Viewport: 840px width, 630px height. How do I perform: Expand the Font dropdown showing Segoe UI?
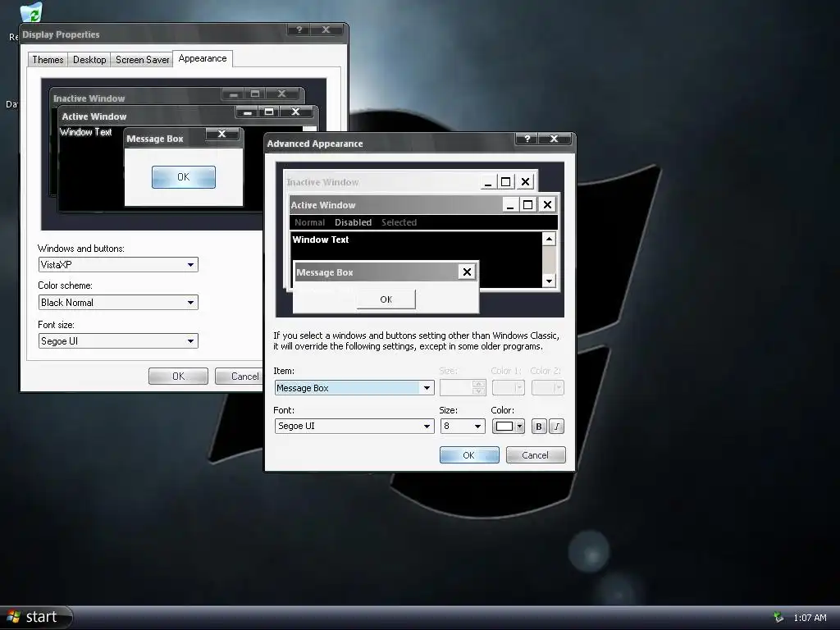pos(354,426)
